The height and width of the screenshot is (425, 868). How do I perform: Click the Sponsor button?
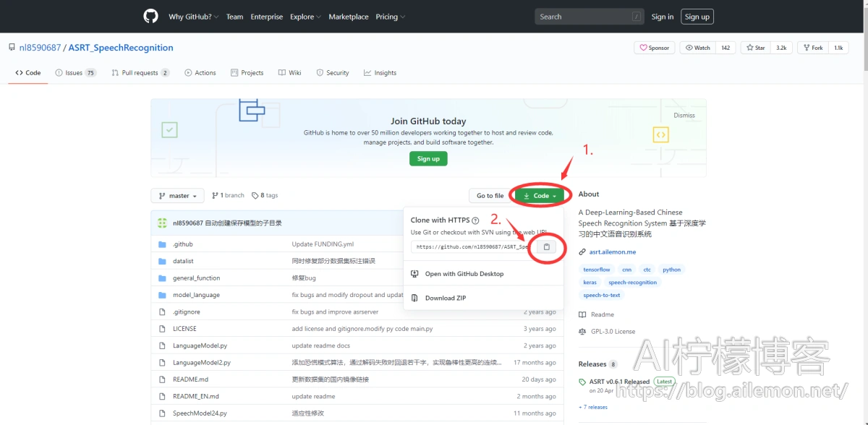coord(654,48)
